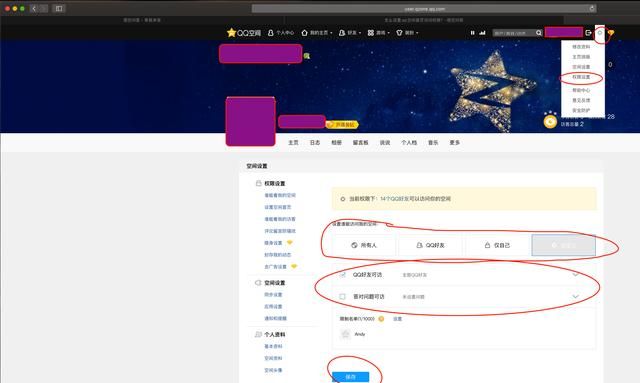
Task: Click the sidebar 空间设置 section icon
Action: (x=258, y=283)
